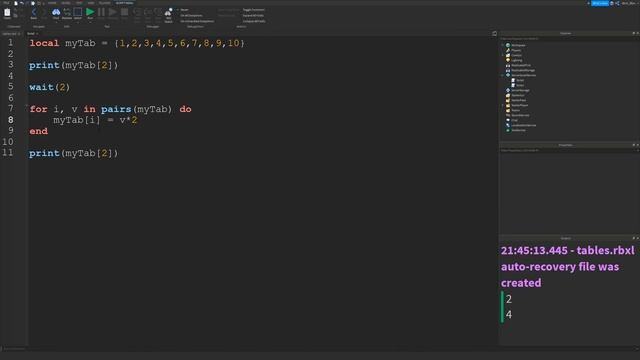Image resolution: width=640 pixels, height=360 pixels.
Task: Click the Paste clipboard icon
Action: point(7,13)
